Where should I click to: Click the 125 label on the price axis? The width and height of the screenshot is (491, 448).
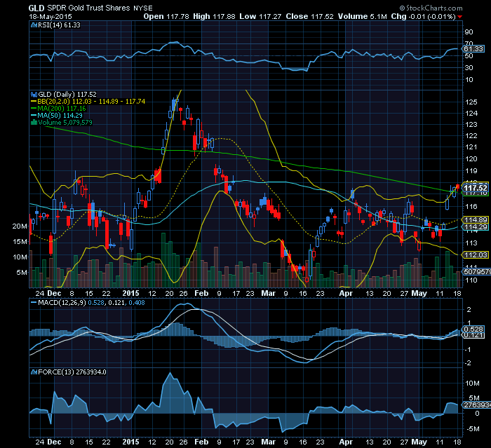click(x=471, y=102)
